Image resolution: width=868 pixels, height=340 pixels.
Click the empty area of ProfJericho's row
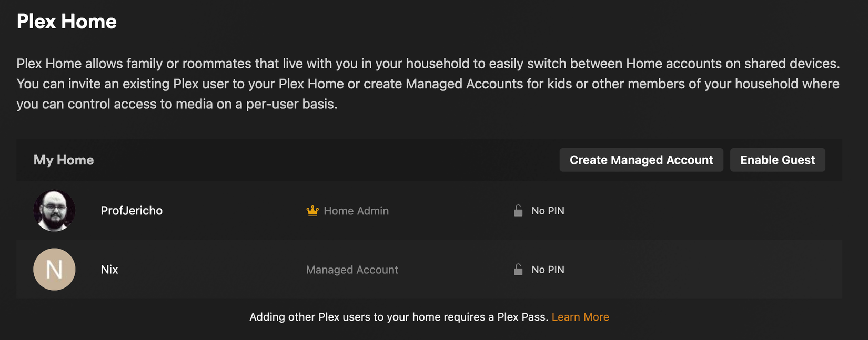[x=700, y=211]
